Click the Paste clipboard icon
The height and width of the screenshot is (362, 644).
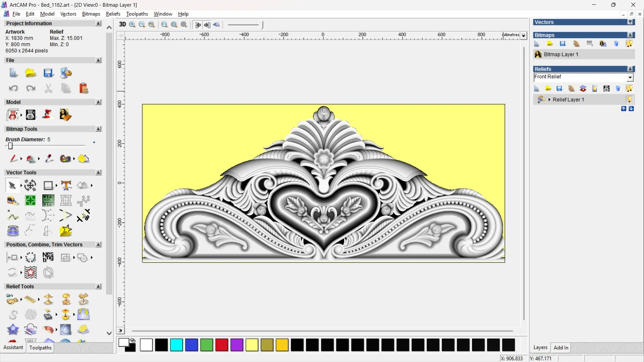pyautogui.click(x=84, y=88)
